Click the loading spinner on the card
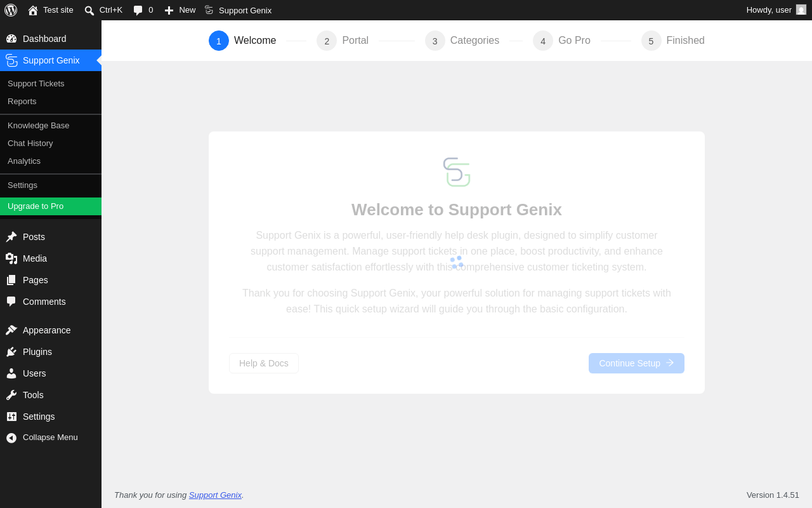The image size is (812, 508). pyautogui.click(x=457, y=262)
